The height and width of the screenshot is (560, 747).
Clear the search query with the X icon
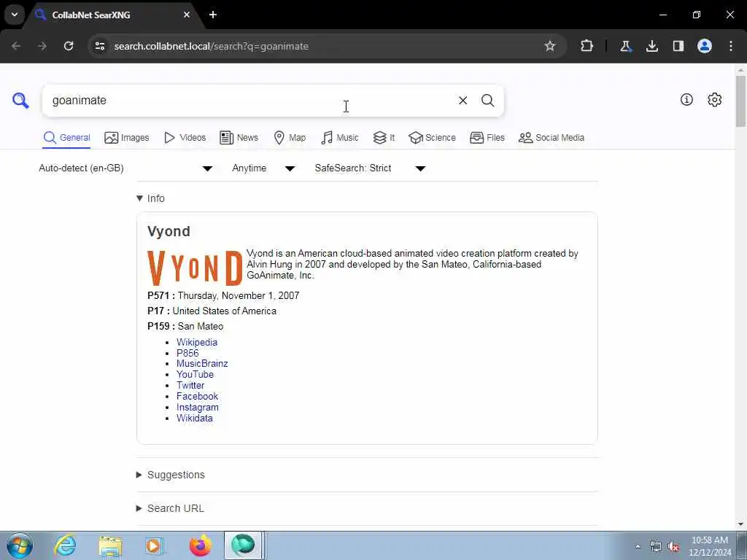click(x=462, y=101)
